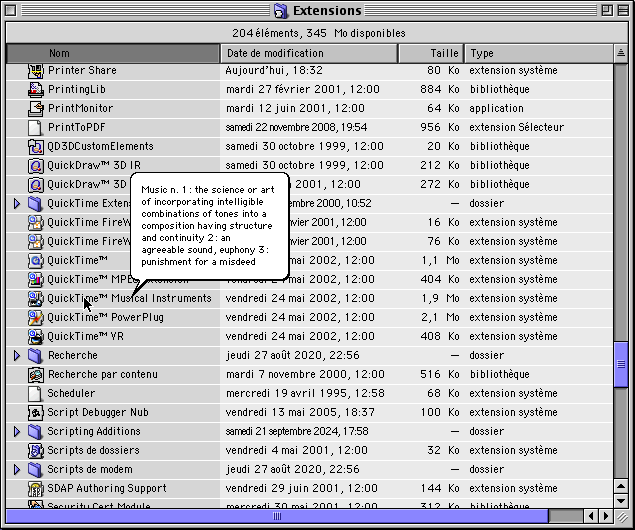
Task: Select the QuickTime Musical Instruments icon
Action: pos(36,299)
